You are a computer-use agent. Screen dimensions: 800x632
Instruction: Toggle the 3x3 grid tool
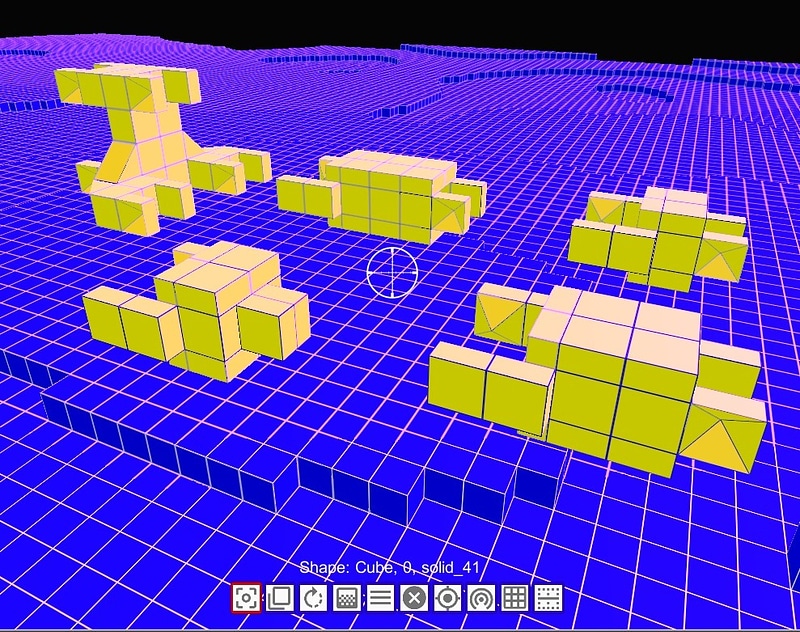tap(515, 597)
